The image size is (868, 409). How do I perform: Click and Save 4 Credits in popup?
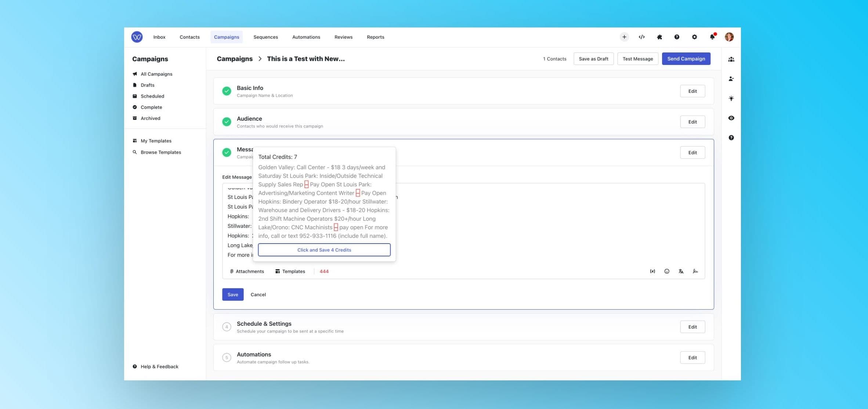pos(323,250)
